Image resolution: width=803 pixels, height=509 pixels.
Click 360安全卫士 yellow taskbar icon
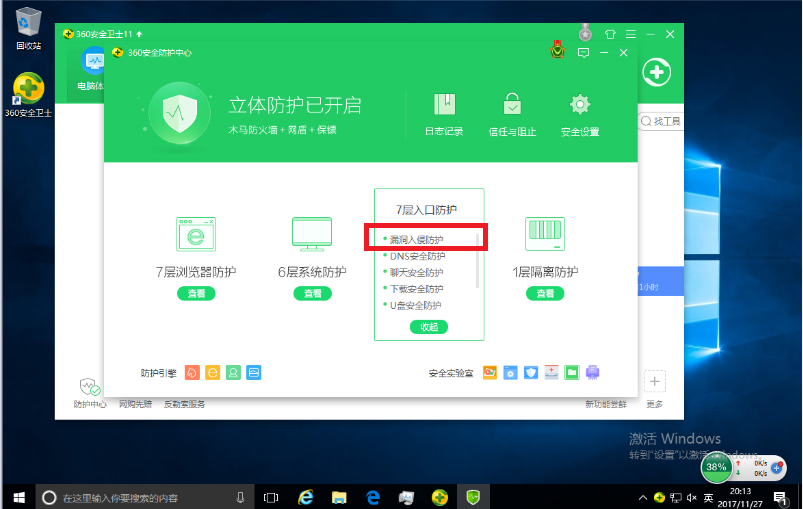click(439, 497)
